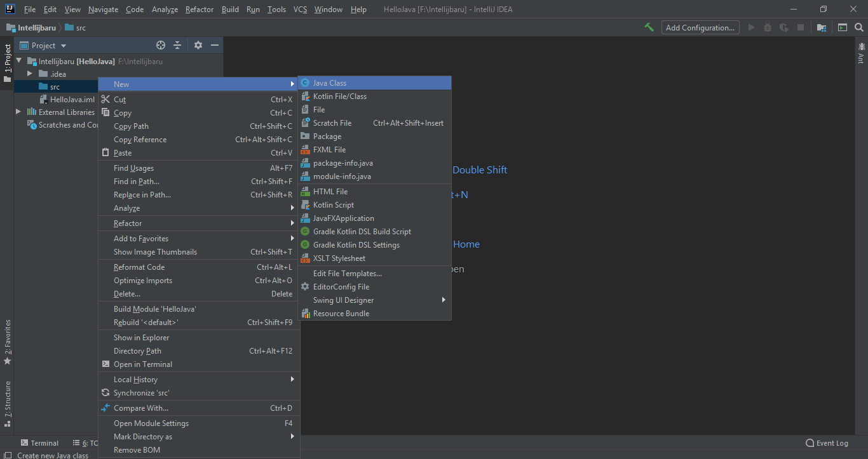Select JavaFXApplication in the New submenu
The image size is (868, 459).
point(375,218)
